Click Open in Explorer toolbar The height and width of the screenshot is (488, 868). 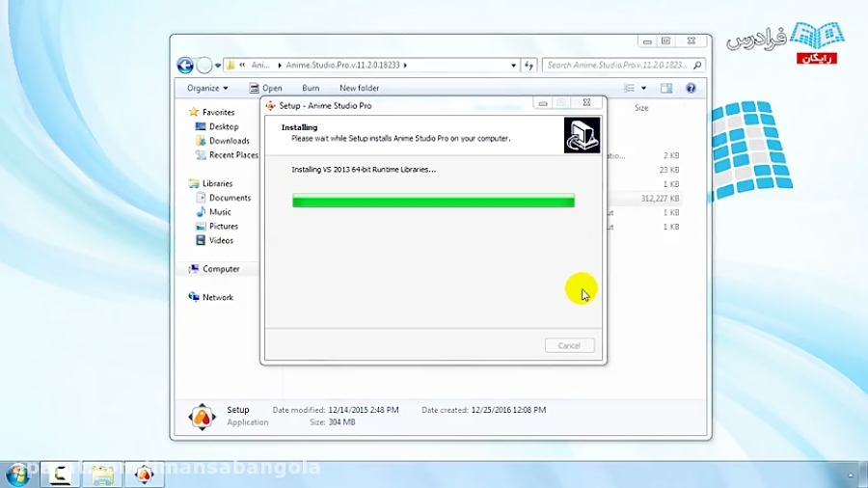[x=266, y=88]
